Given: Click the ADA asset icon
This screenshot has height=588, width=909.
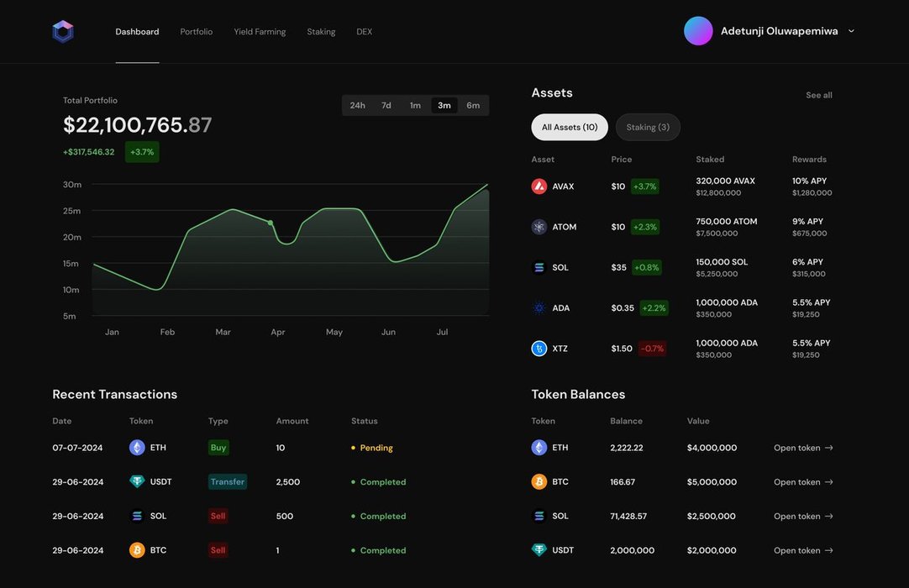Looking at the screenshot, I should pos(539,308).
